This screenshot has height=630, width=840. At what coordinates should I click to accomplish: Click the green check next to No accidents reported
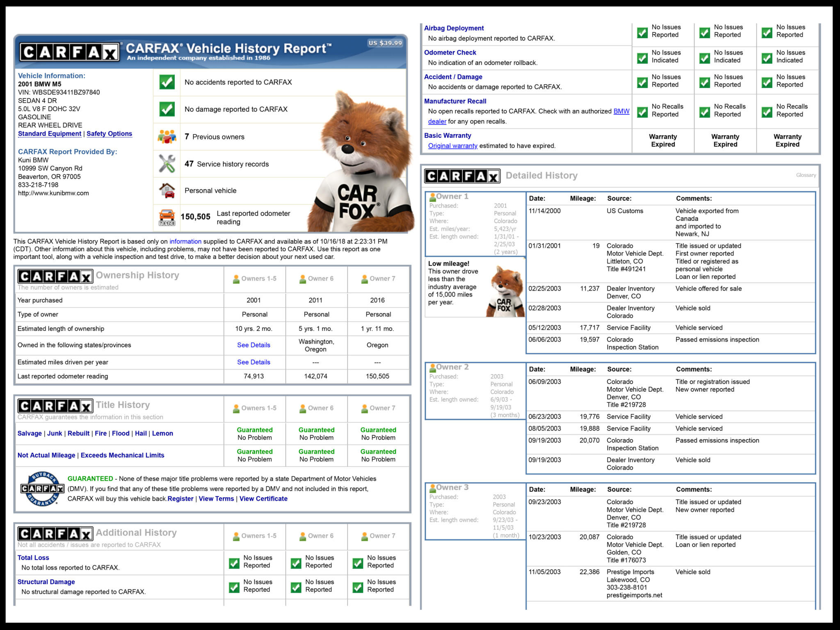(x=167, y=82)
